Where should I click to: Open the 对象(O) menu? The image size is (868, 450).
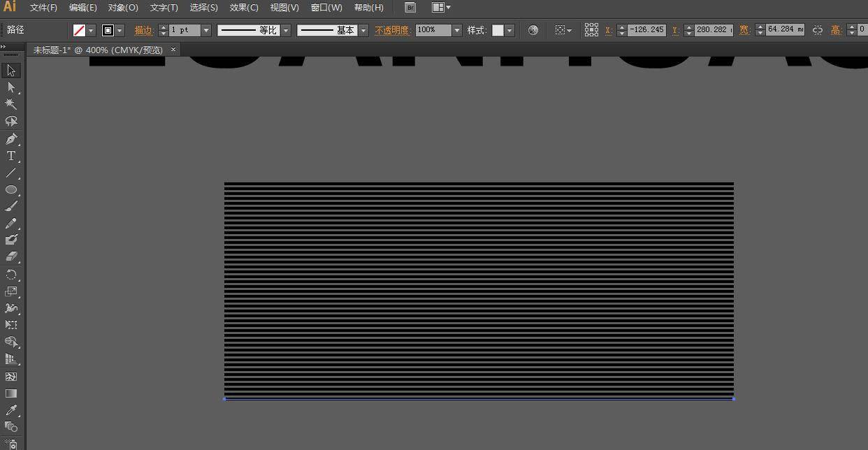[123, 8]
